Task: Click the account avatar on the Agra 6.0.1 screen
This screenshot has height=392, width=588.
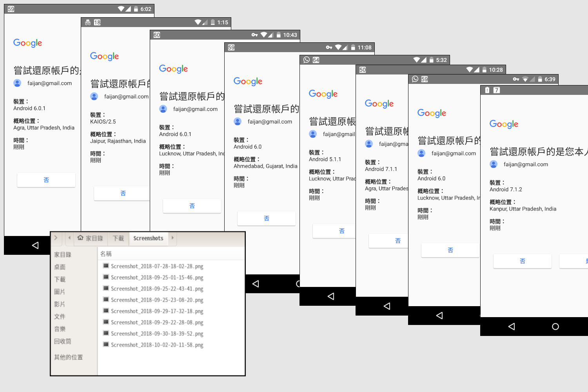Action: (x=17, y=83)
